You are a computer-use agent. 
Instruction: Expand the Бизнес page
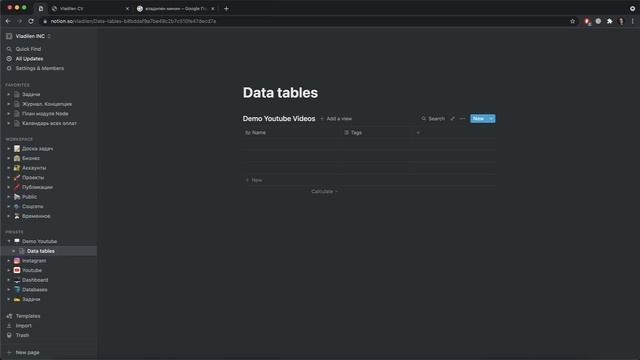tap(9, 158)
